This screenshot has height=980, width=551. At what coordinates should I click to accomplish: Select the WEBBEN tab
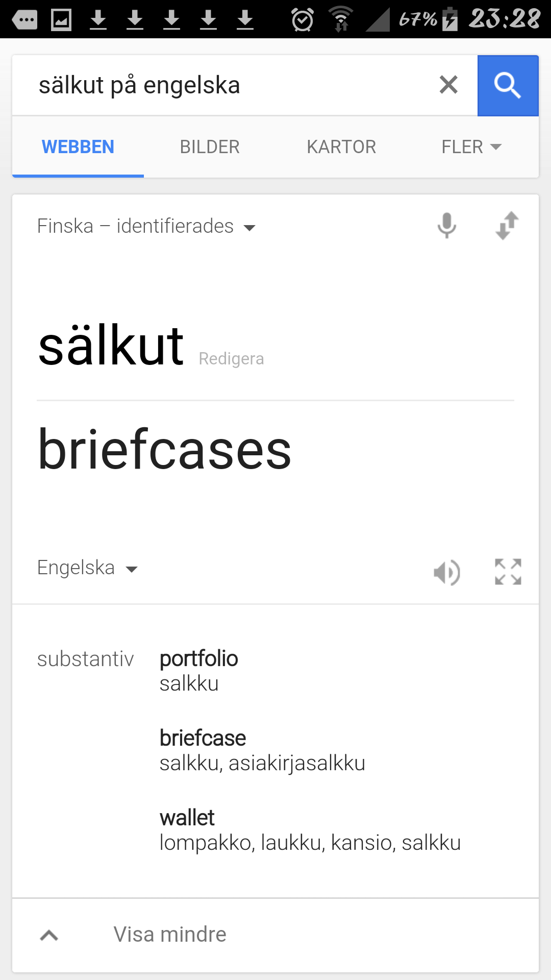[78, 147]
